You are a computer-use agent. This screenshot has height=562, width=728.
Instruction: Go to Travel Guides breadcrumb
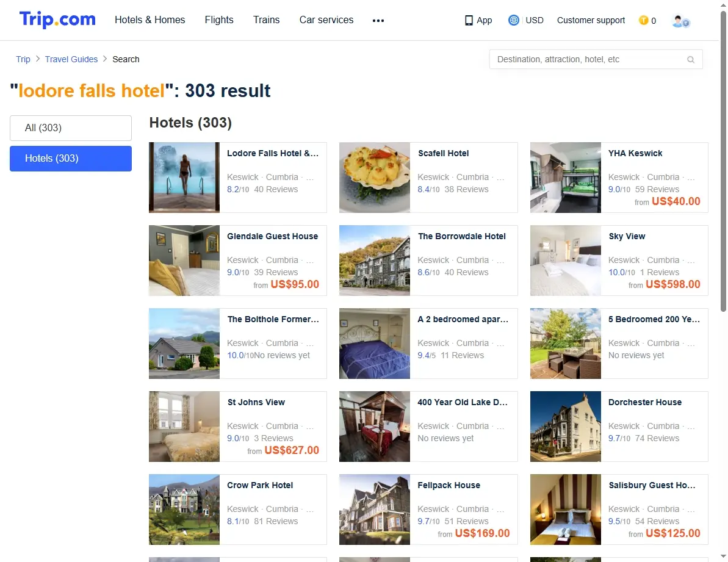coord(71,59)
